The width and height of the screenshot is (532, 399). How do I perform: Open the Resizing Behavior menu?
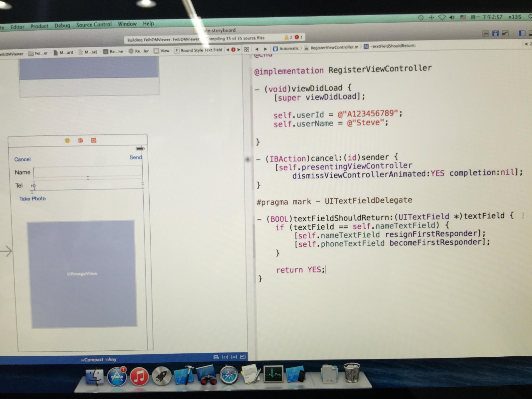pyautogui.click(x=243, y=357)
